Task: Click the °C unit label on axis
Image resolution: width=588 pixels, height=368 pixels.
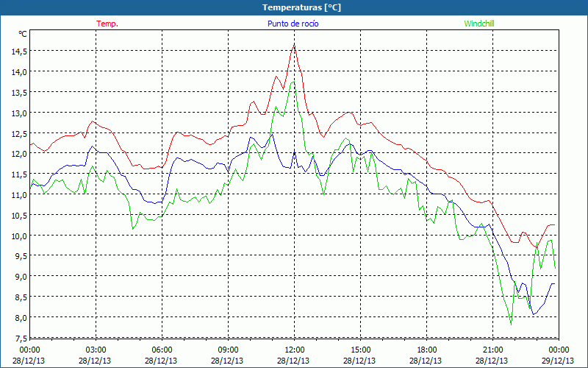Action: [23, 34]
